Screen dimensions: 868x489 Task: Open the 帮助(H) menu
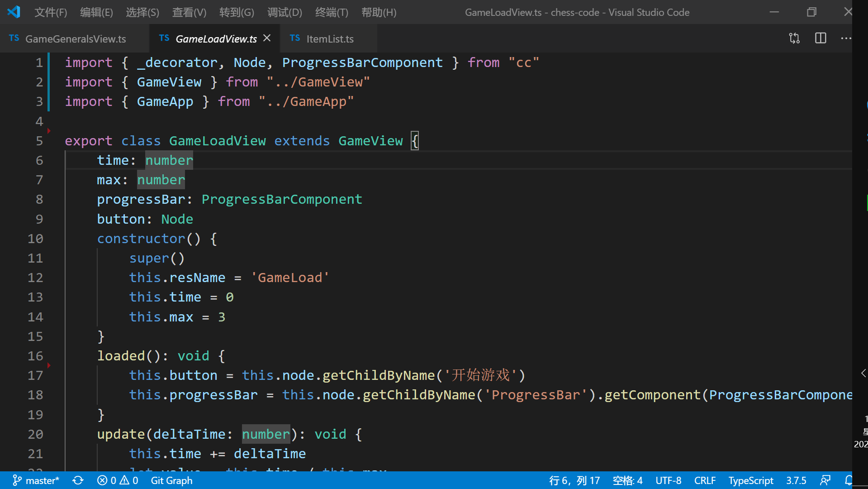(x=379, y=12)
